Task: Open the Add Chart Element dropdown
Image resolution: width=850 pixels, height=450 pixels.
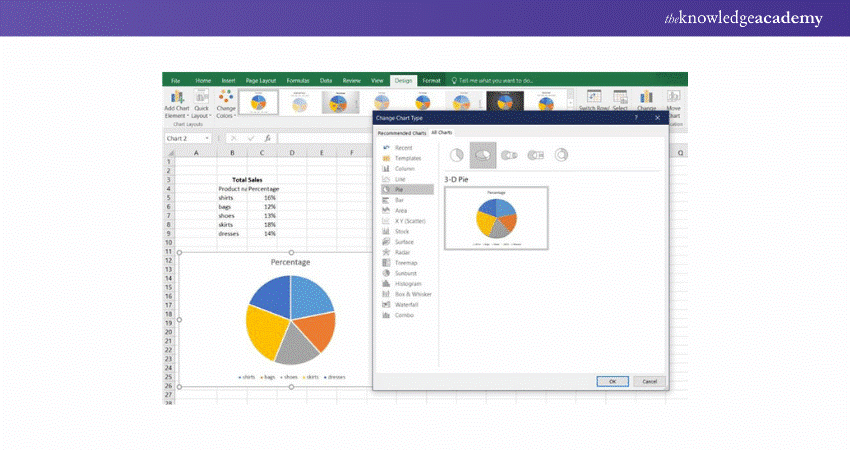Action: point(176,102)
